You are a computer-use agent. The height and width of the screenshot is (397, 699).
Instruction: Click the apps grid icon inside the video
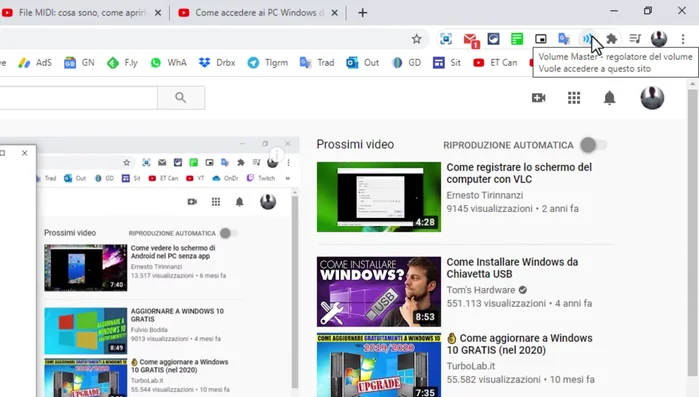pos(216,202)
